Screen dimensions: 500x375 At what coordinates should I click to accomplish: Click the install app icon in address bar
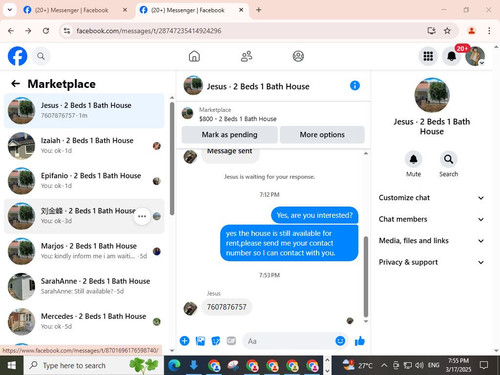coord(431,31)
